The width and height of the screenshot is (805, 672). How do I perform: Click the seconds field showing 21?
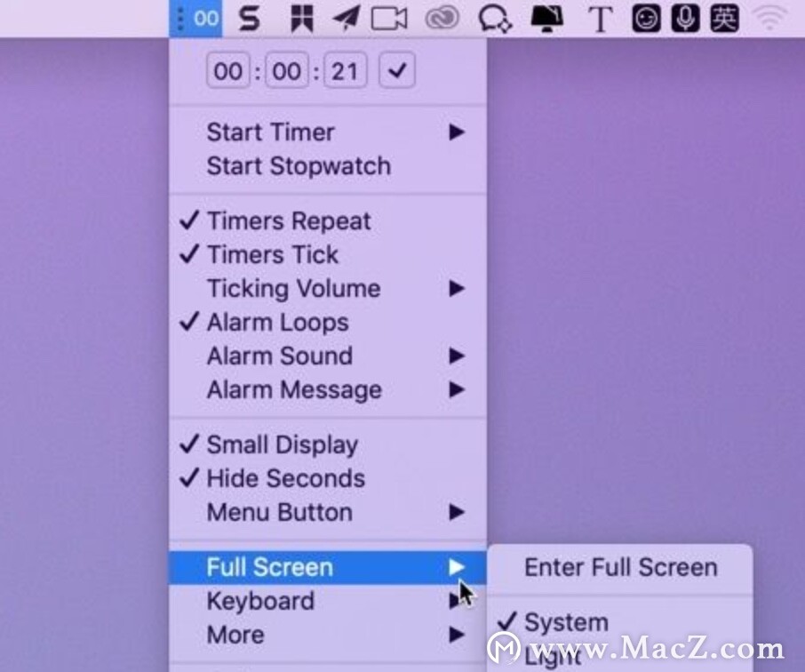click(x=345, y=70)
